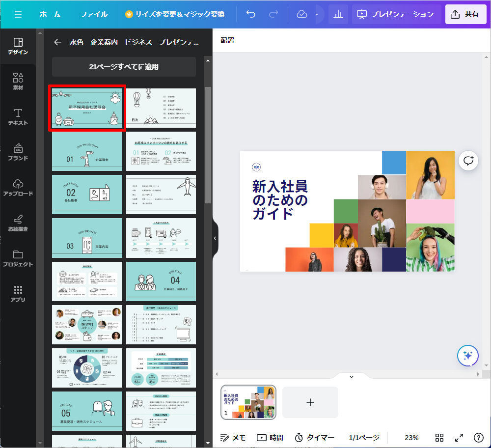Viewport: 491px width, 448px height.
Task: Open the アップロード uploads panel
Action: tap(18, 188)
